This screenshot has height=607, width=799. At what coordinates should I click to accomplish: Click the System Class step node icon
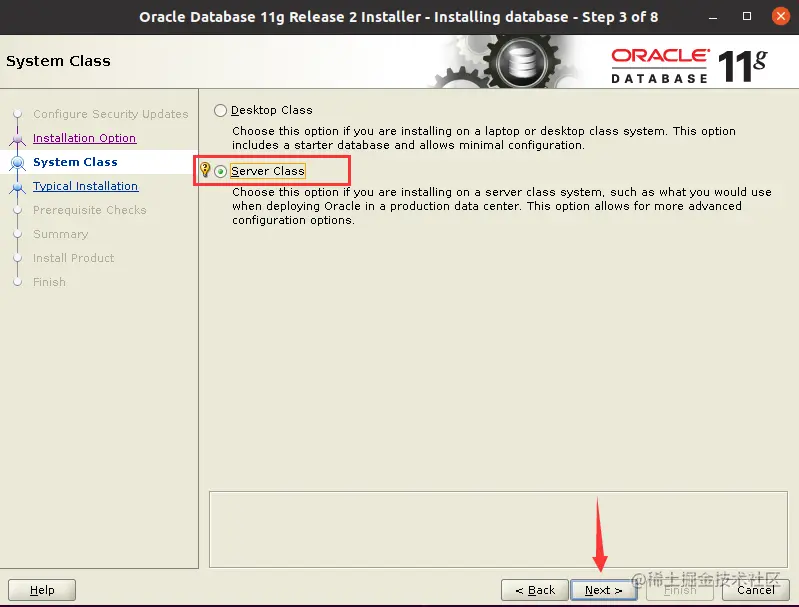[17, 163]
